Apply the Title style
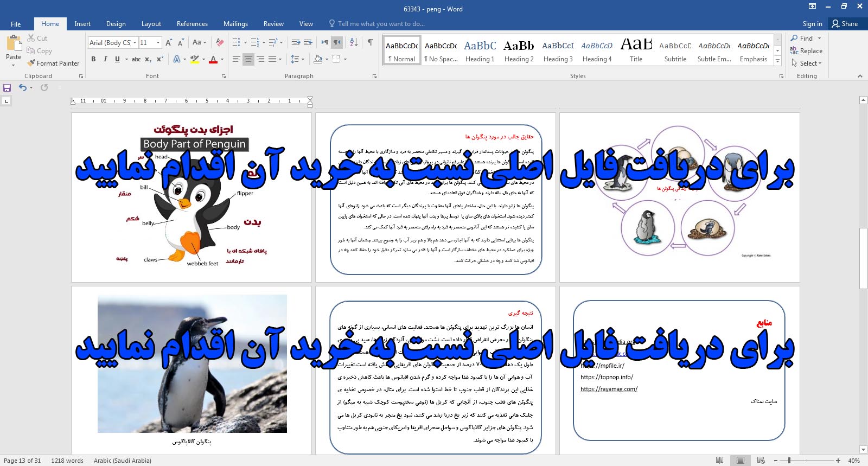Image resolution: width=868 pixels, height=466 pixels. [x=636, y=51]
